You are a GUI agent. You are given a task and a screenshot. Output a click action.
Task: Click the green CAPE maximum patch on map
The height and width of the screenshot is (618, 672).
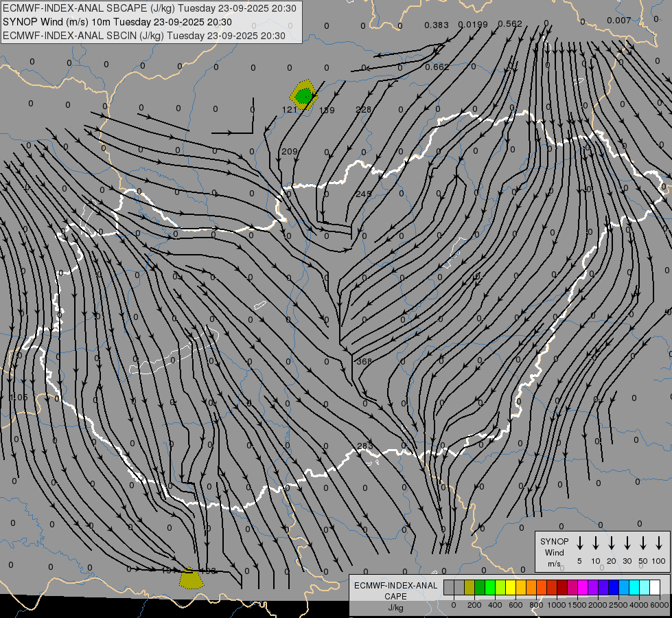(304, 95)
